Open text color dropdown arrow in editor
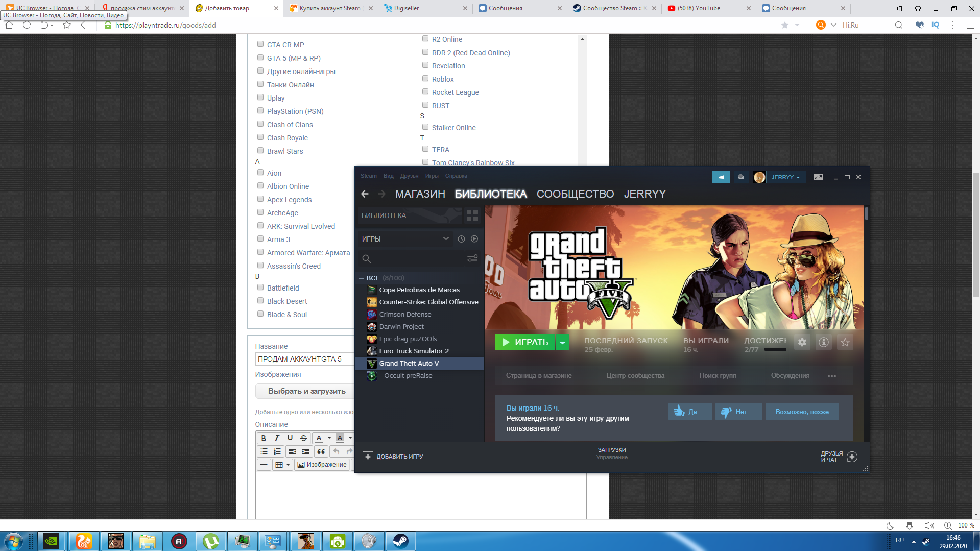The width and height of the screenshot is (980, 551). click(x=329, y=438)
